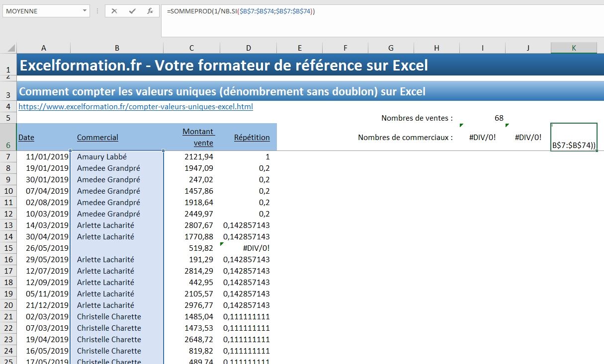Image resolution: width=604 pixels, height=364 pixels.
Task: Select column header B
Action: coord(117,48)
